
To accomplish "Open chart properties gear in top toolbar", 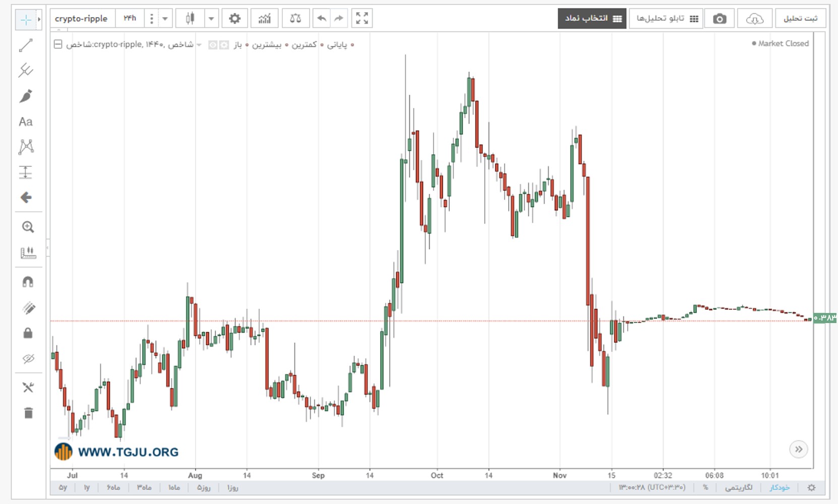I will 234,19.
